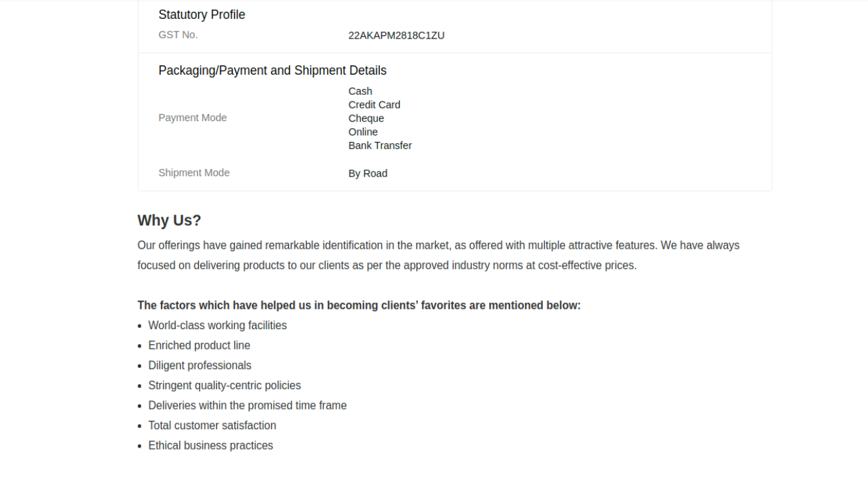The height and width of the screenshot is (496, 868).
Task: Click Stringent quality-centric policies list item
Action: tap(224, 385)
